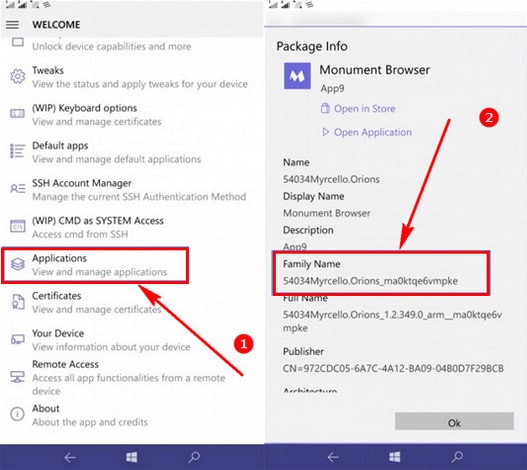This screenshot has width=527, height=470.
Task: Select the Family Name value text
Action: 370,281
